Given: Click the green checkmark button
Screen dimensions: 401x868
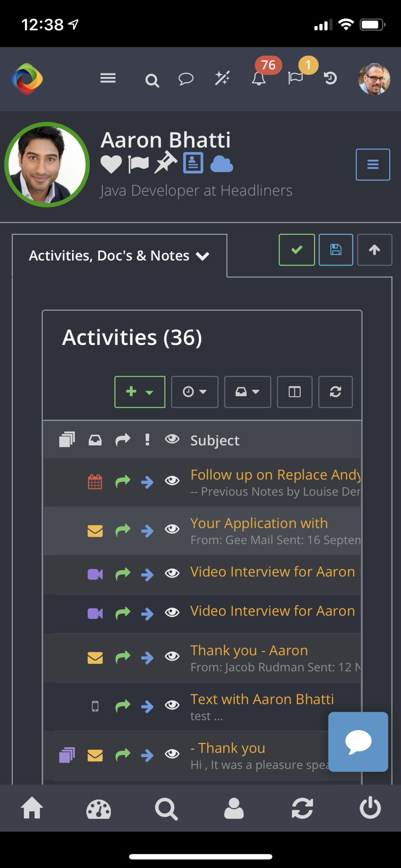Looking at the screenshot, I should [x=296, y=250].
